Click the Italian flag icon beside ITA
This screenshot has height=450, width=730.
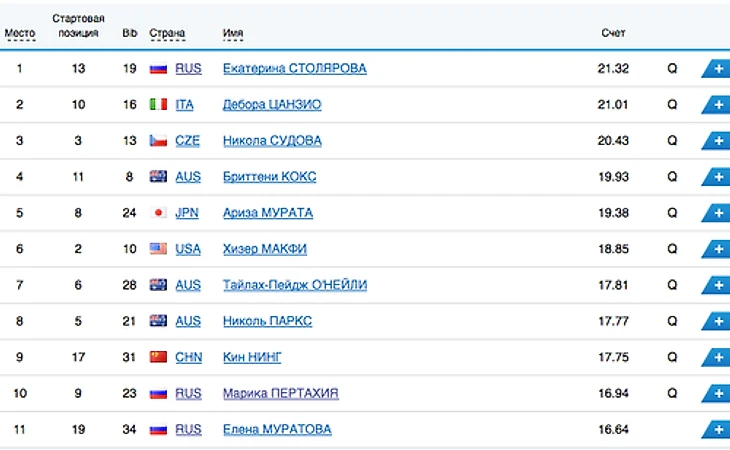[x=158, y=105]
